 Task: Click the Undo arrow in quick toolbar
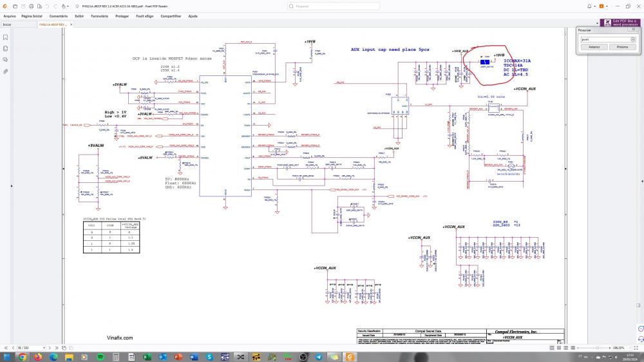pyautogui.click(x=47, y=6)
